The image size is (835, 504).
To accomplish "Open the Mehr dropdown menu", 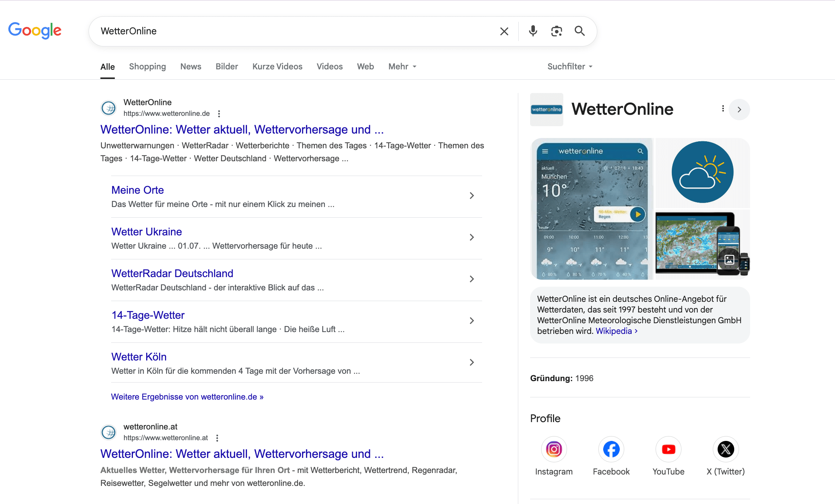I will [x=402, y=66].
